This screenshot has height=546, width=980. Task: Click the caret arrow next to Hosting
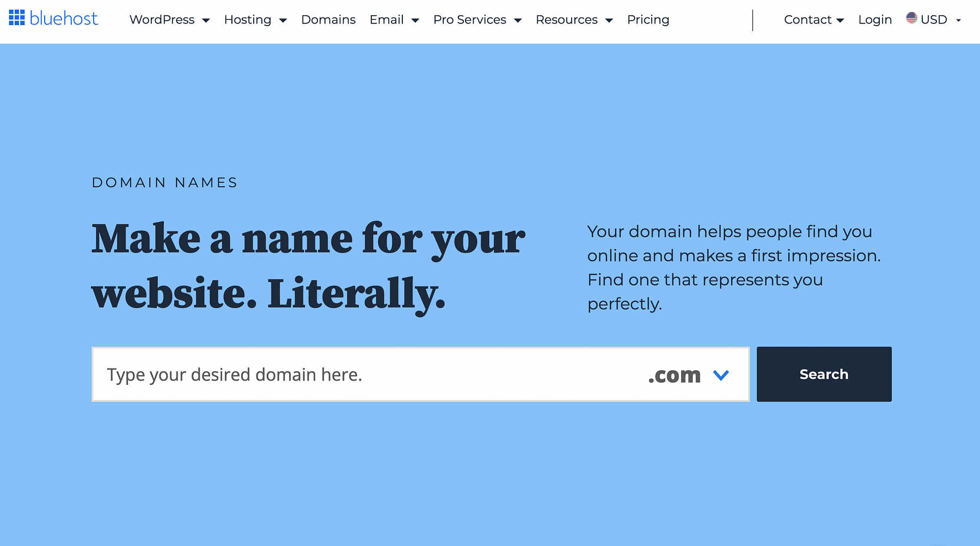click(x=283, y=21)
